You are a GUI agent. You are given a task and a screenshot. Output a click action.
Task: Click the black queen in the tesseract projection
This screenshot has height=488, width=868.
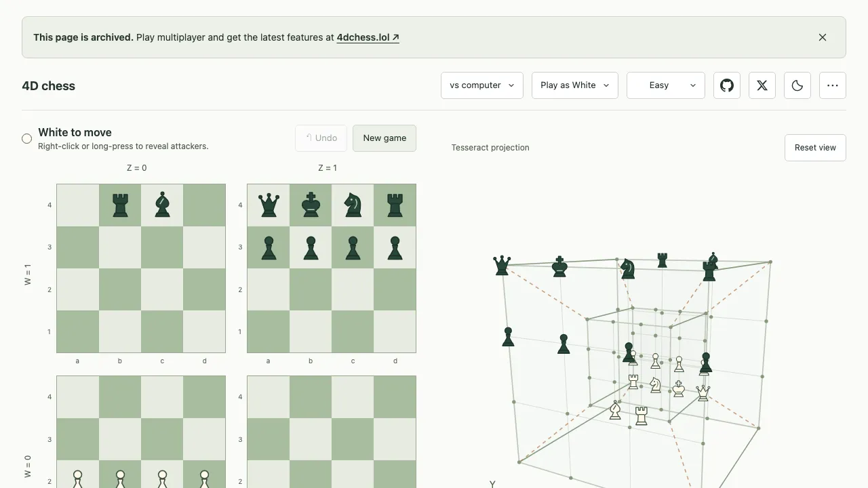coord(502,265)
